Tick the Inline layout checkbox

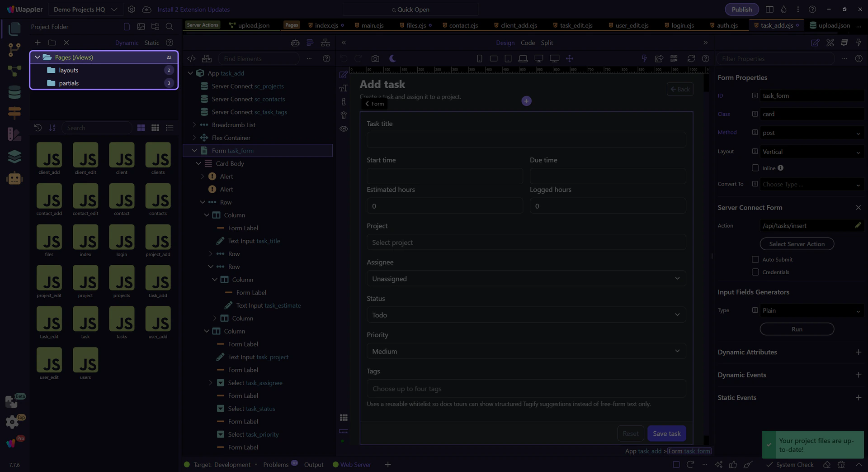pyautogui.click(x=755, y=168)
